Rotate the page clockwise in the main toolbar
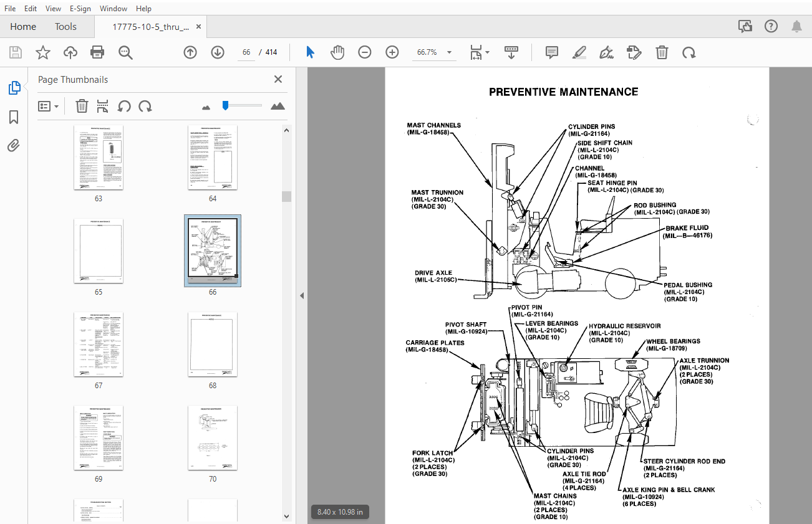 point(689,52)
